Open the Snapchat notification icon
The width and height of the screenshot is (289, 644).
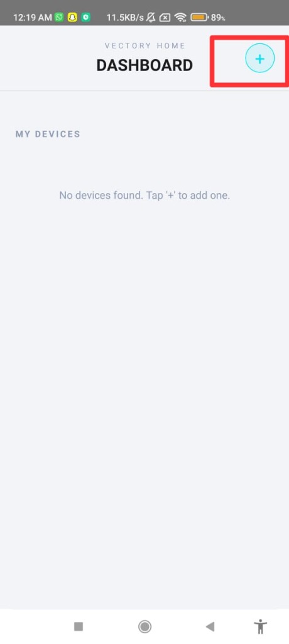coord(73,17)
